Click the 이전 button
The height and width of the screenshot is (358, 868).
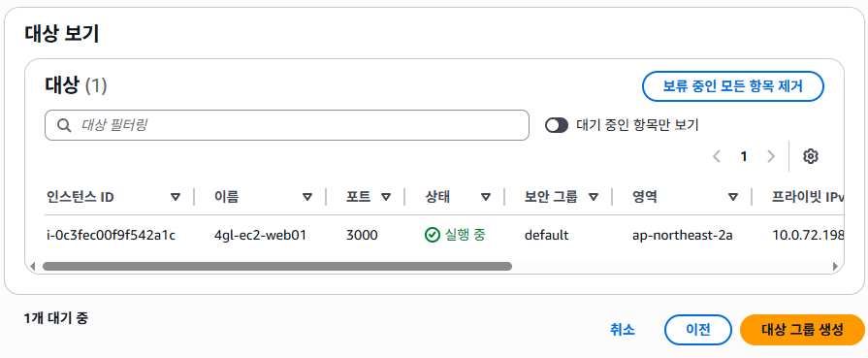click(x=698, y=330)
